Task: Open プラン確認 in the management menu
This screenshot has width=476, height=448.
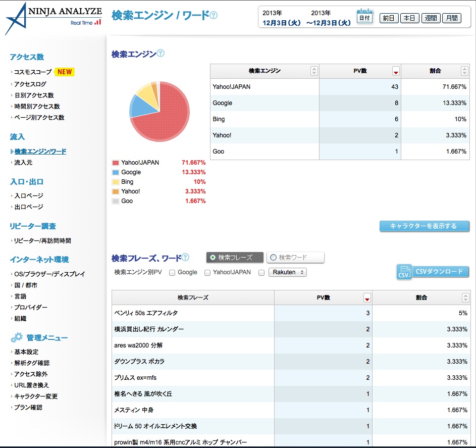Action: 28,407
